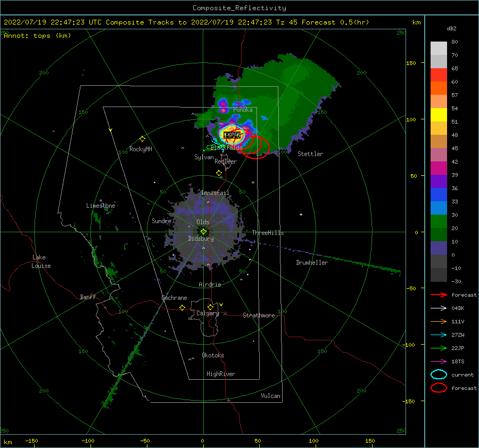This screenshot has width=479, height=448.
Task: Click the Lake Louise label
Action: click(41, 262)
